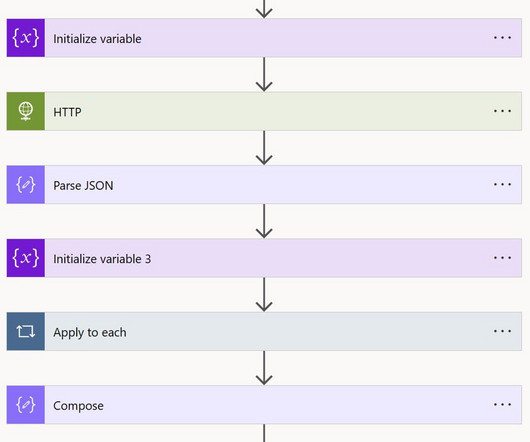Open the Compose step ellipsis menu
The image size is (530, 442).
(502, 404)
